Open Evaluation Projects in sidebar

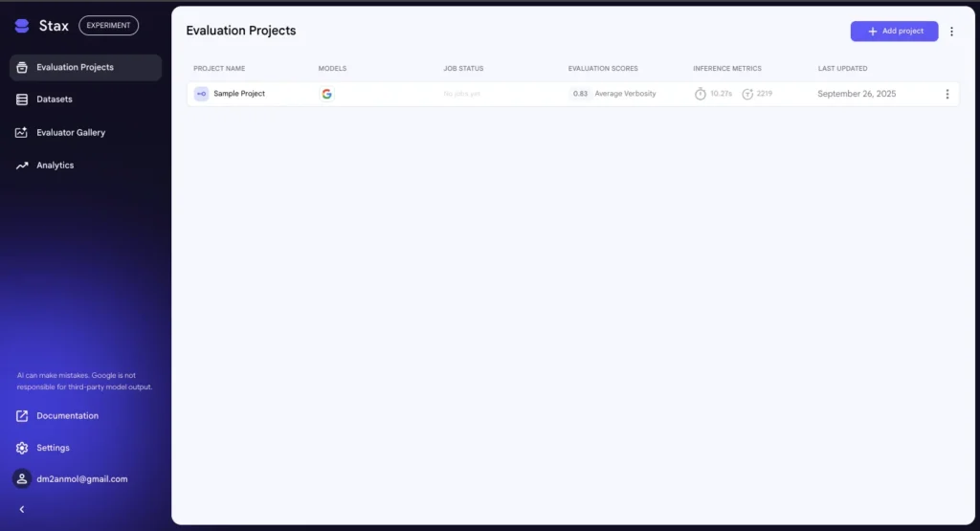click(x=85, y=68)
